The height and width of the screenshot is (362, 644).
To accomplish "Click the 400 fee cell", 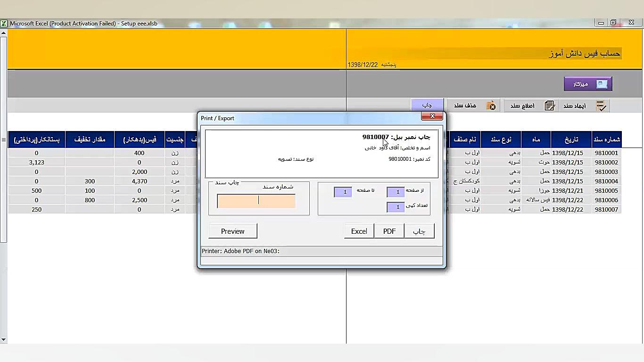I will [x=140, y=153].
